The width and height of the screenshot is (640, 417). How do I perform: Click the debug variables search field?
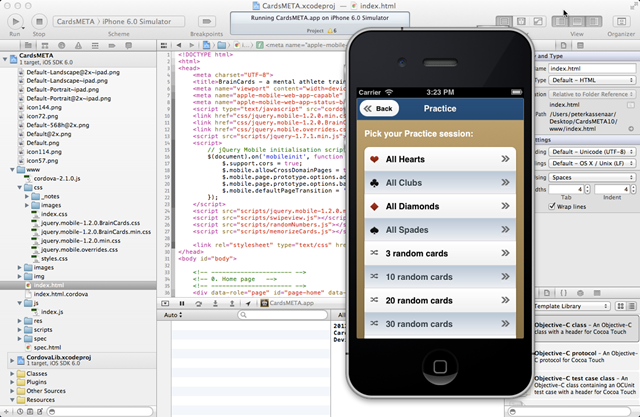pyautogui.click(x=283, y=315)
